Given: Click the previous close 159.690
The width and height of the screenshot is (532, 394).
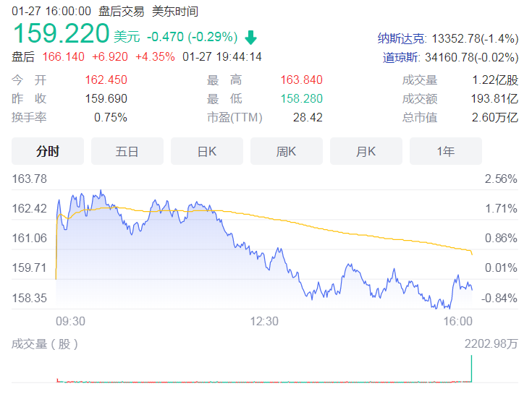Looking at the screenshot, I should pos(106,98).
